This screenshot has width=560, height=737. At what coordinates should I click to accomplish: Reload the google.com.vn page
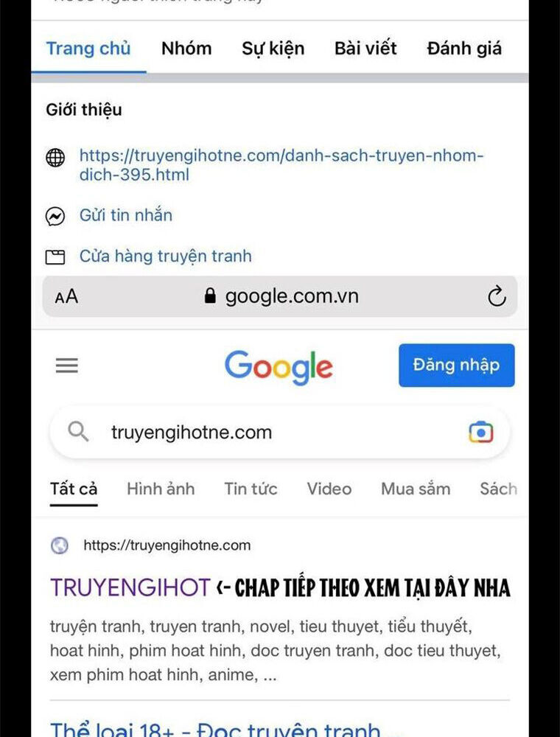pyautogui.click(x=497, y=296)
